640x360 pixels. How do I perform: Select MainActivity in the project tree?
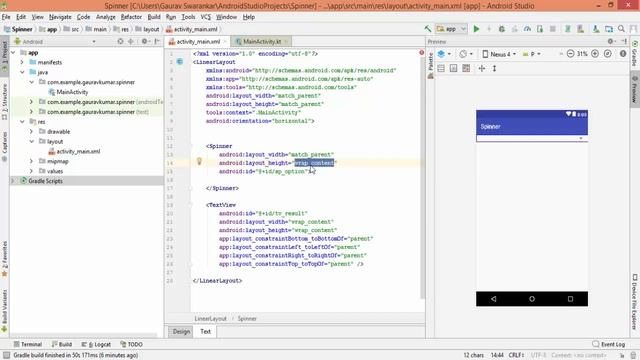click(x=68, y=92)
